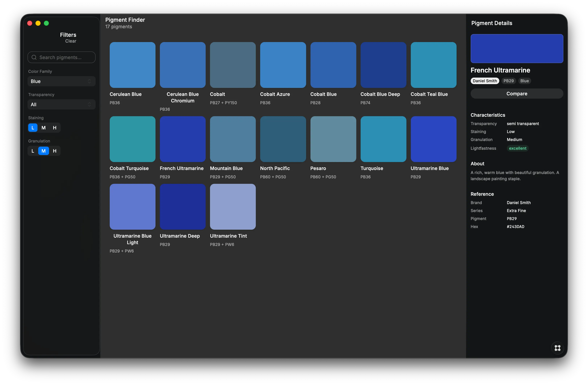Click the 'Extra Fine' series value
Image resolution: width=588 pixels, height=385 pixels.
click(x=516, y=211)
